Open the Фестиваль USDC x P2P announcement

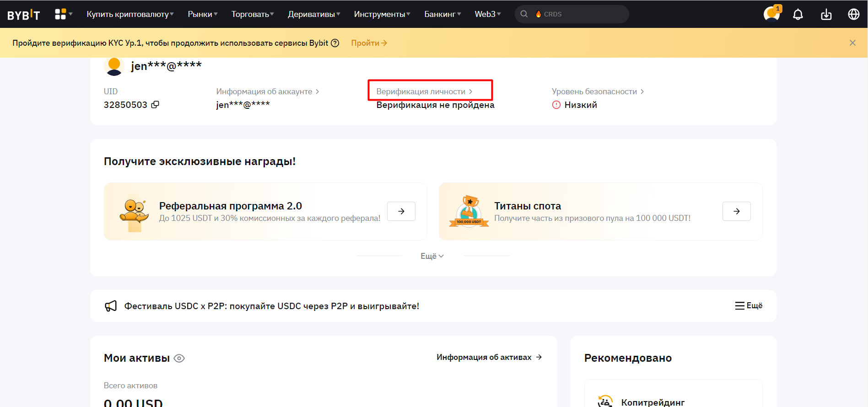pyautogui.click(x=272, y=306)
